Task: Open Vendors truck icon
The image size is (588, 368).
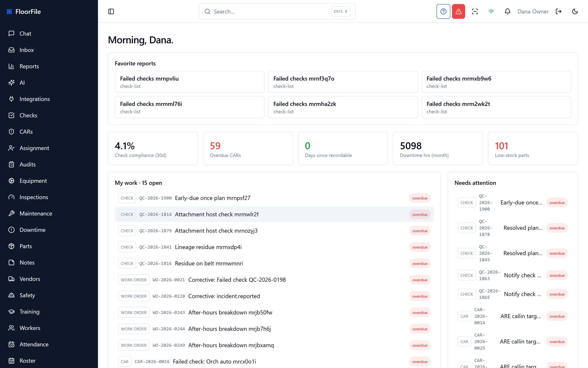Action: (x=11, y=279)
